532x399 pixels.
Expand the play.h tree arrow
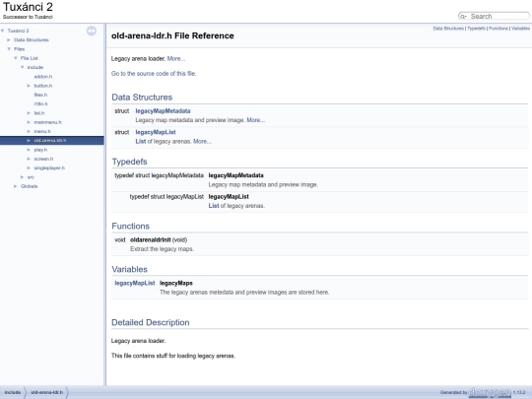pos(29,150)
